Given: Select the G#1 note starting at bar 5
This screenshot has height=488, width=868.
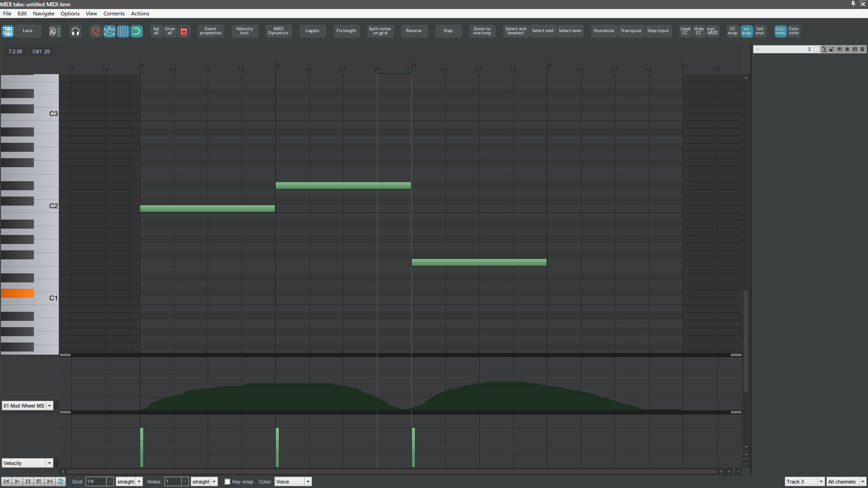Looking at the screenshot, I should point(479,262).
